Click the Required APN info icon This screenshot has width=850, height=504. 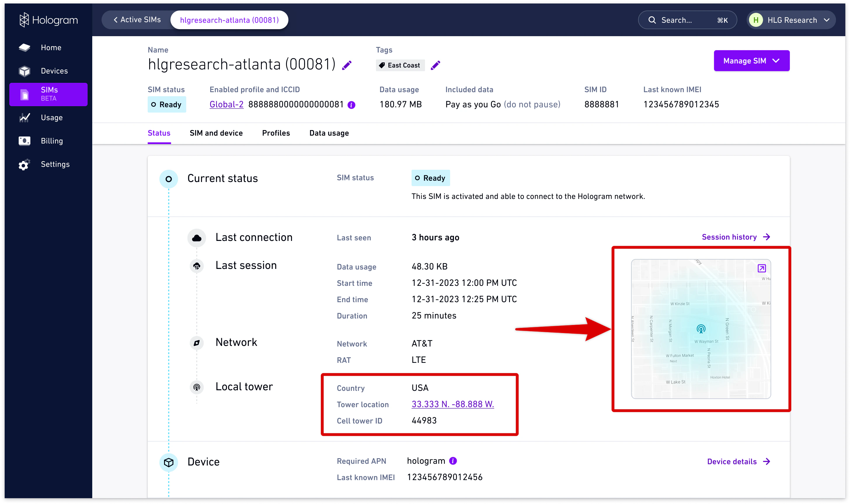click(x=453, y=461)
